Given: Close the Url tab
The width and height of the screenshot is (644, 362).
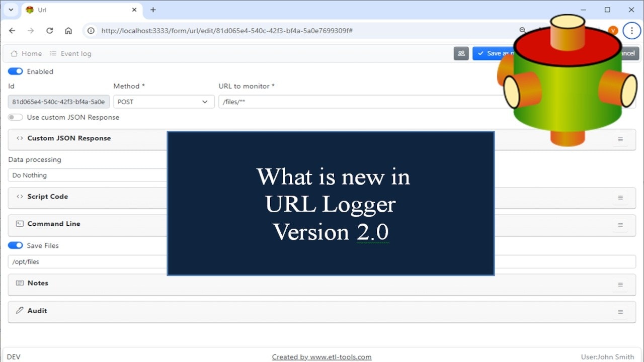Looking at the screenshot, I should coord(134,10).
